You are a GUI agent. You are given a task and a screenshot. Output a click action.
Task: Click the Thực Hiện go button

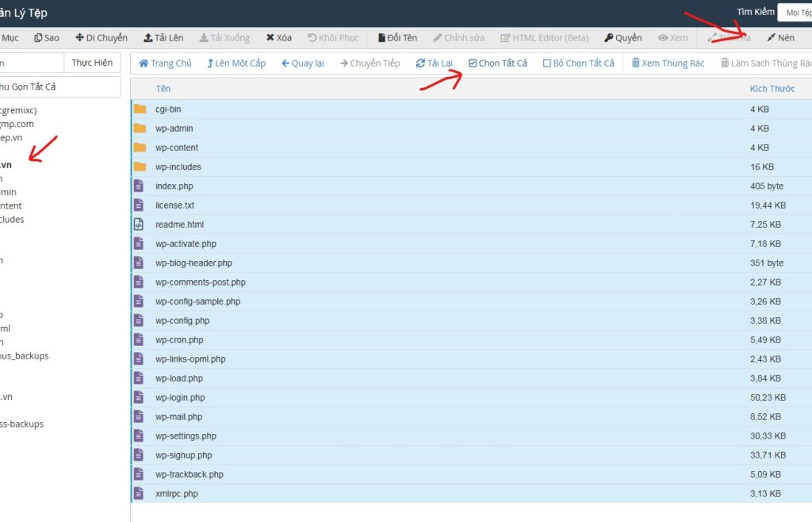[92, 63]
